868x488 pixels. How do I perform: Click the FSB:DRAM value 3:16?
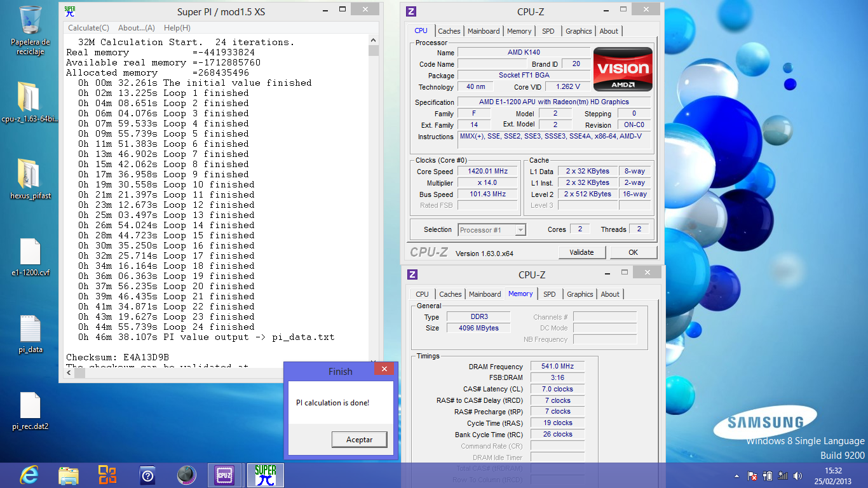pyautogui.click(x=557, y=377)
